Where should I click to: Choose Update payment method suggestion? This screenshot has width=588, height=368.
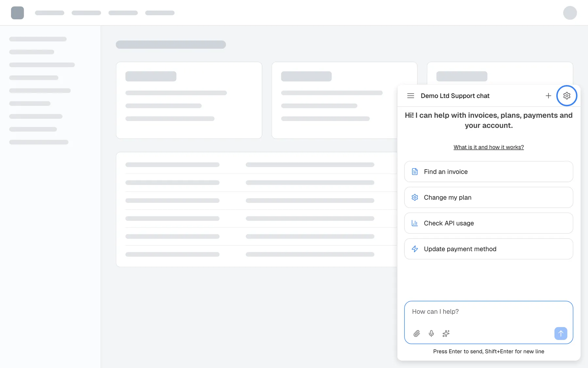[x=489, y=249]
